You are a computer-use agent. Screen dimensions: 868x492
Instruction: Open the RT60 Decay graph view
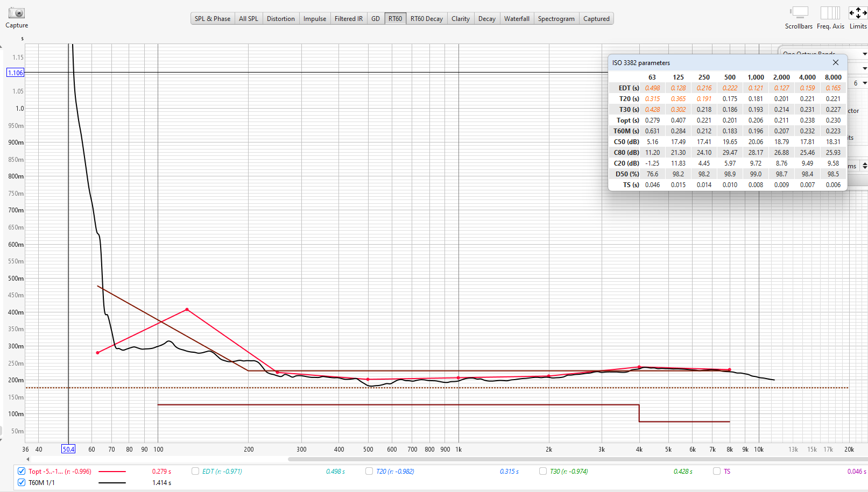pyautogui.click(x=426, y=19)
